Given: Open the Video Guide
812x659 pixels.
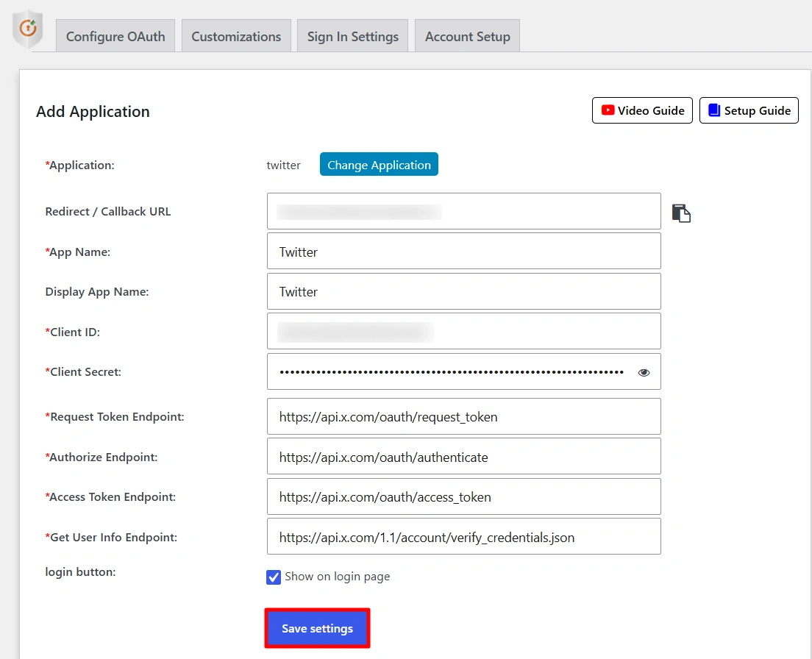Looking at the screenshot, I should [642, 110].
